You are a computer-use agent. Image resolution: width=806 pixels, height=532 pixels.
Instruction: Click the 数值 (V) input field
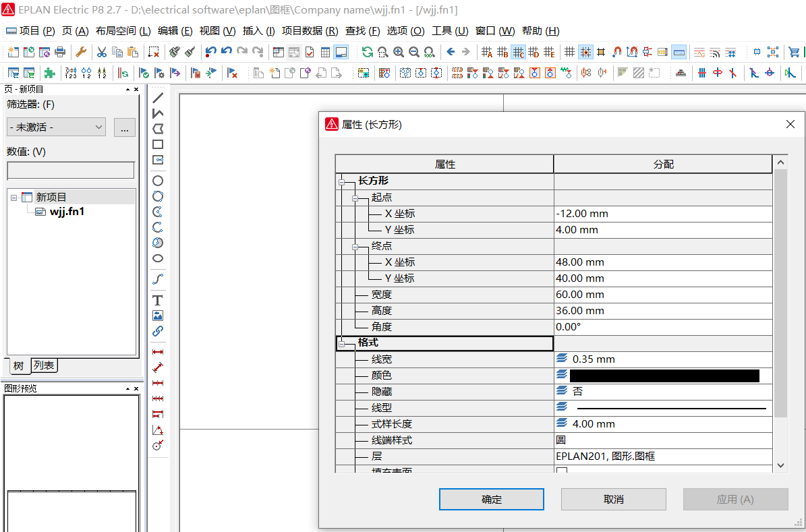(x=70, y=171)
